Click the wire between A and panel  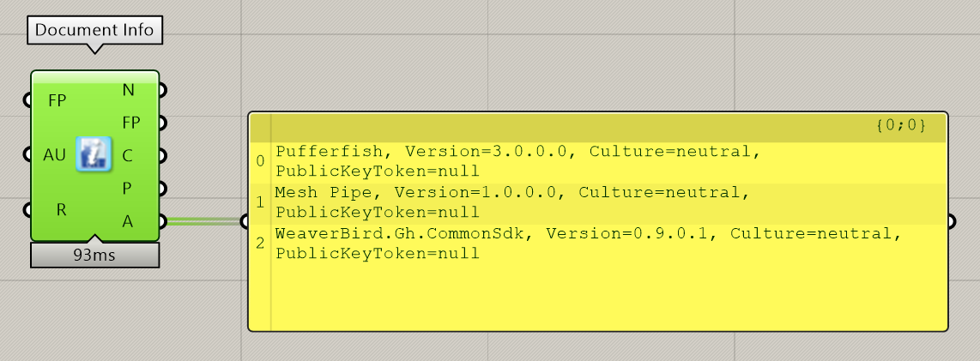[203, 221]
